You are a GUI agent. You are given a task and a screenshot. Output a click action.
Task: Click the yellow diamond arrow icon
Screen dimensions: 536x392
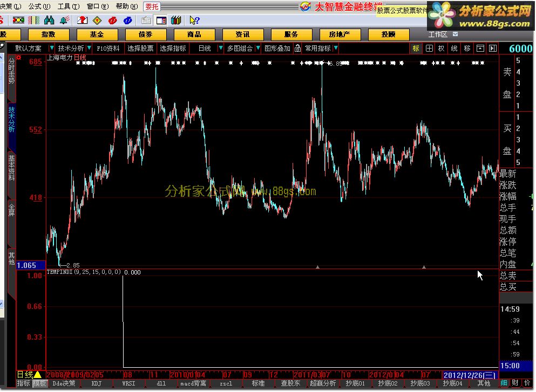click(97, 20)
